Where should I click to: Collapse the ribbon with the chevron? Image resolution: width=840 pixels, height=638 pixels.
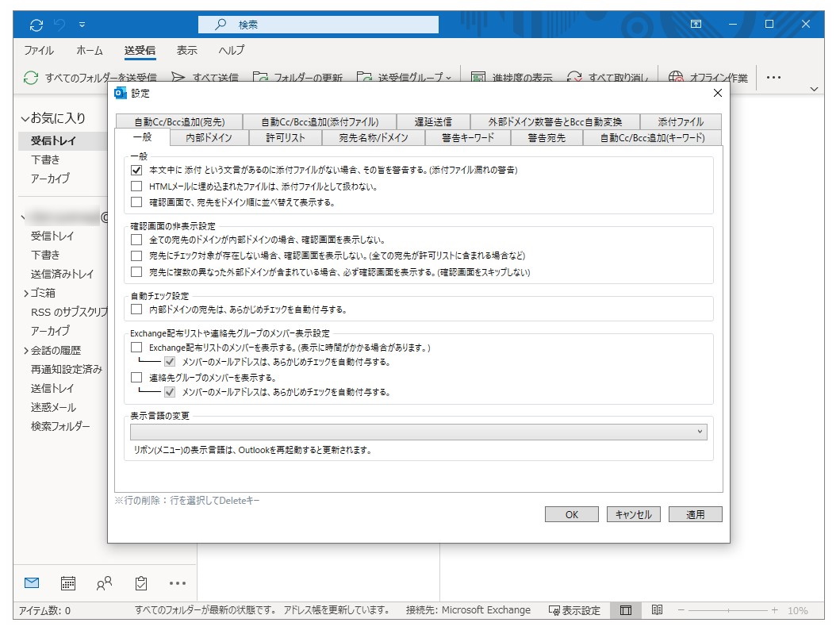pos(814,88)
